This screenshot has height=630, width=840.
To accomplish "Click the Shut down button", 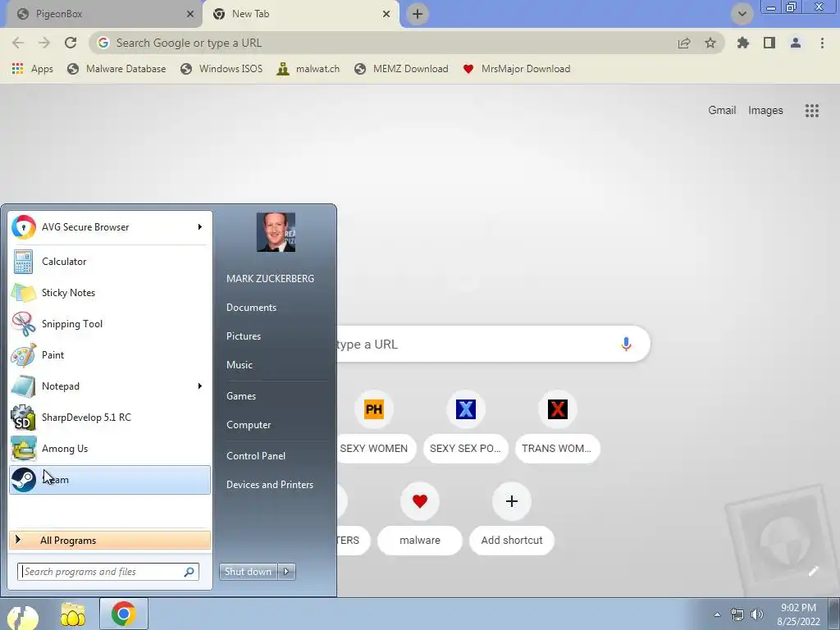I will [249, 572].
